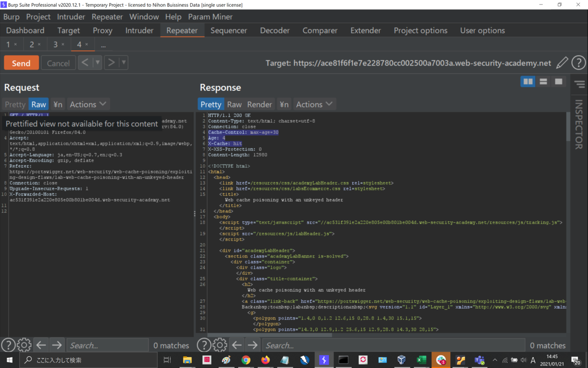Open the Inspector hamburger menu icon
588x368 pixels.
(x=580, y=84)
